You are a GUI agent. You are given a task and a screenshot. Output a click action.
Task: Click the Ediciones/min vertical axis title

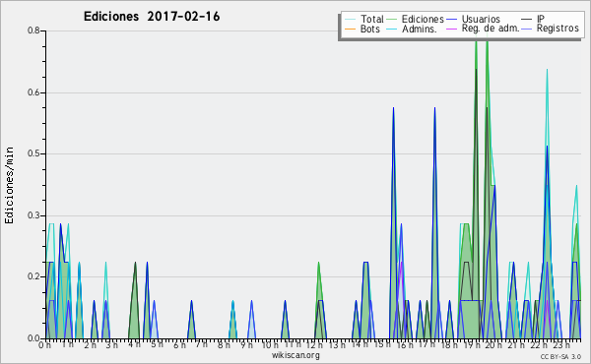(x=9, y=185)
